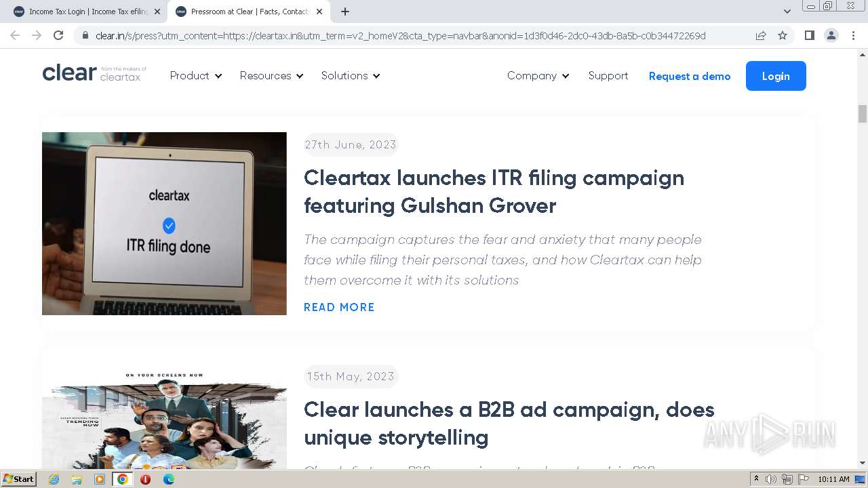Open Chrome profile avatar
Screen dimensions: 868x488
831,35
